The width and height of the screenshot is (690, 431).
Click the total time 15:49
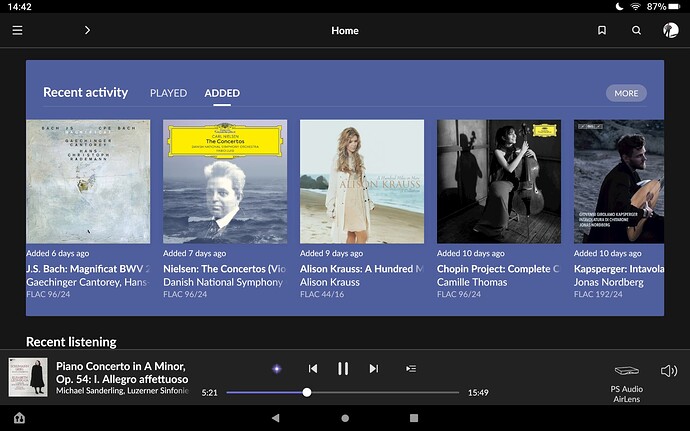478,393
